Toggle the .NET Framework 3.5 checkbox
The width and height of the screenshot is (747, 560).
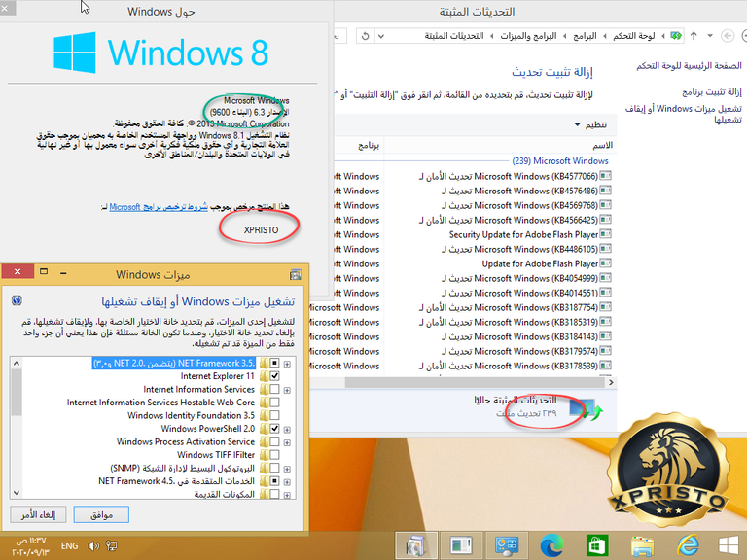[274, 364]
